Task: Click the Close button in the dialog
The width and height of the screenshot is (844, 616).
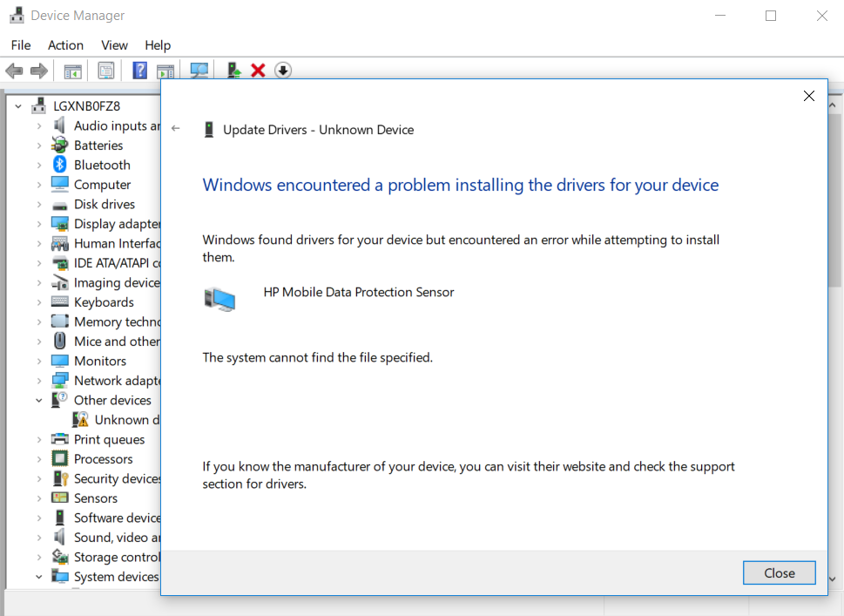Action: pos(779,573)
